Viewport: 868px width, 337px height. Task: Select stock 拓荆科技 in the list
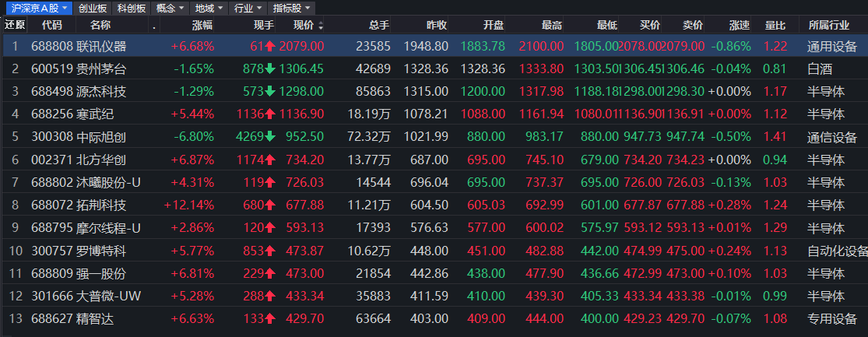coord(101,205)
